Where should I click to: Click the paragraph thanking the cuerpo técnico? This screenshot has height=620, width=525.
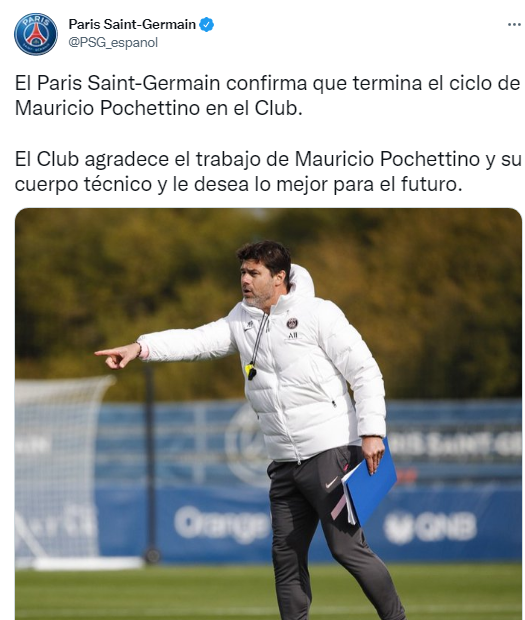268,172
